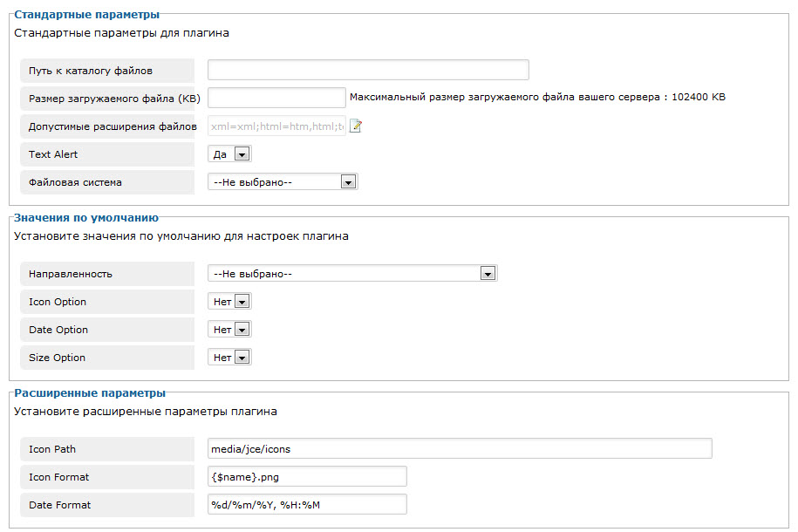The width and height of the screenshot is (798, 532).
Task: Open the file extensions editor icon
Action: (x=356, y=126)
